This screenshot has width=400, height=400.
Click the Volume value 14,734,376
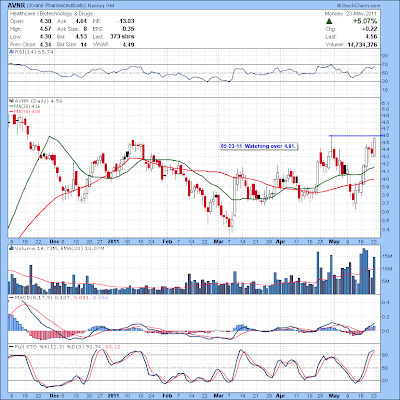(x=362, y=45)
